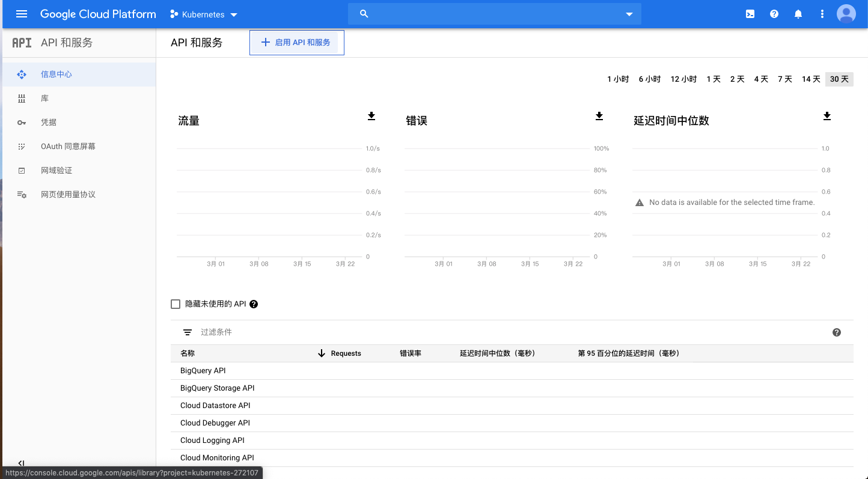Sort table by 错误率 column
Image resolution: width=868 pixels, height=479 pixels.
point(411,353)
